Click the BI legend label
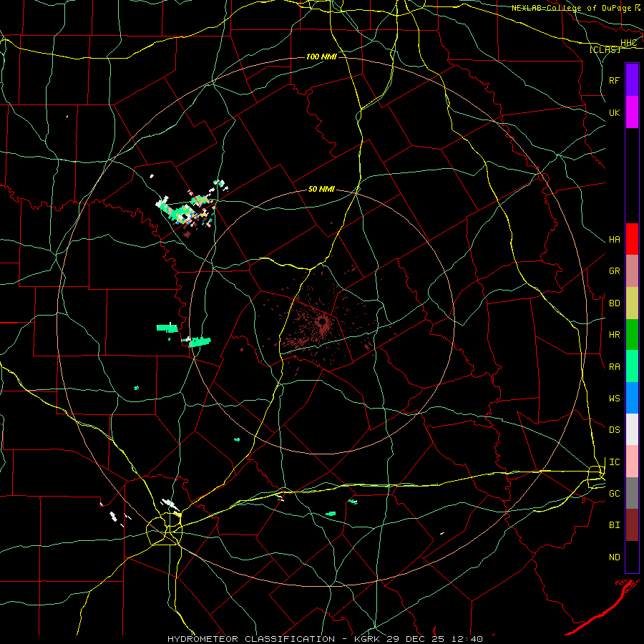644x644 pixels. click(614, 525)
